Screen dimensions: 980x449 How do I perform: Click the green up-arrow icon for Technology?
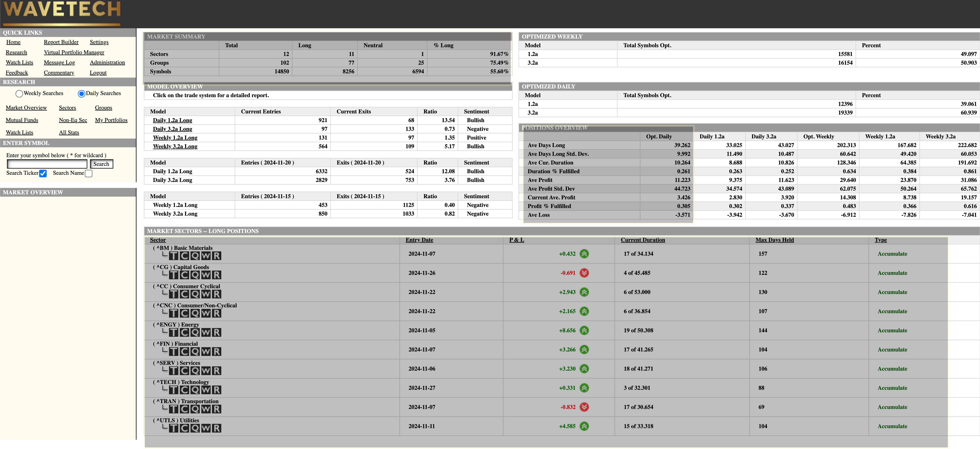click(x=584, y=388)
